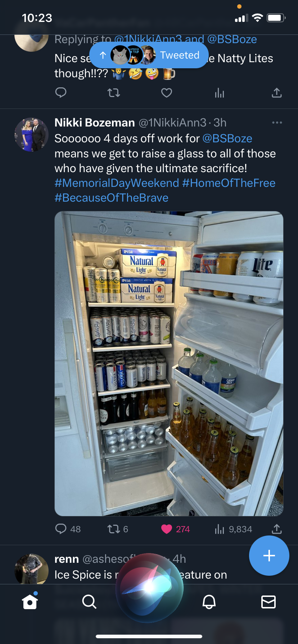Image resolution: width=298 pixels, height=644 pixels.
Task: Unlike Nikki Bozeman's tweet with 274 likes
Action: pyautogui.click(x=167, y=529)
